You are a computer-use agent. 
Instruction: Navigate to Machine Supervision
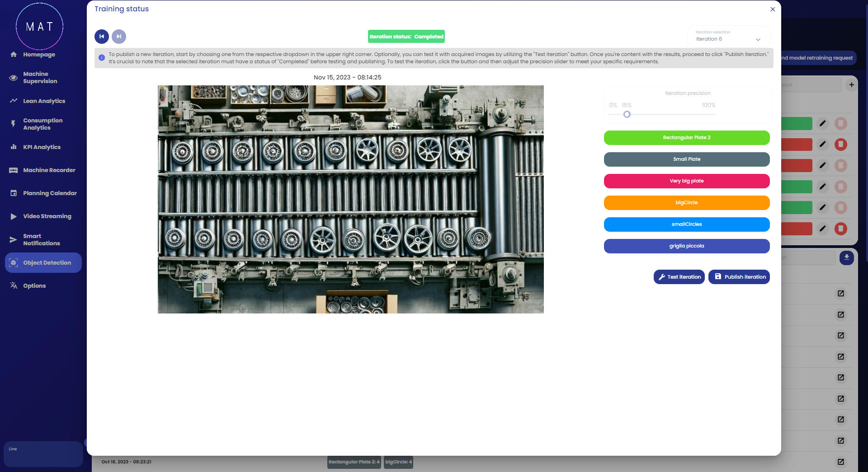tap(40, 78)
